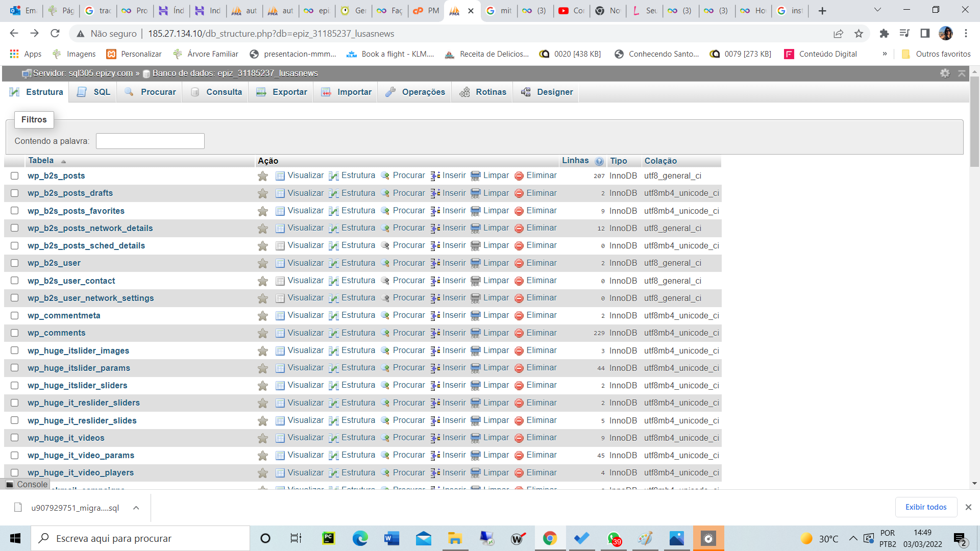Click Inserir icon for wp_huge_it_videos row

coord(435,438)
